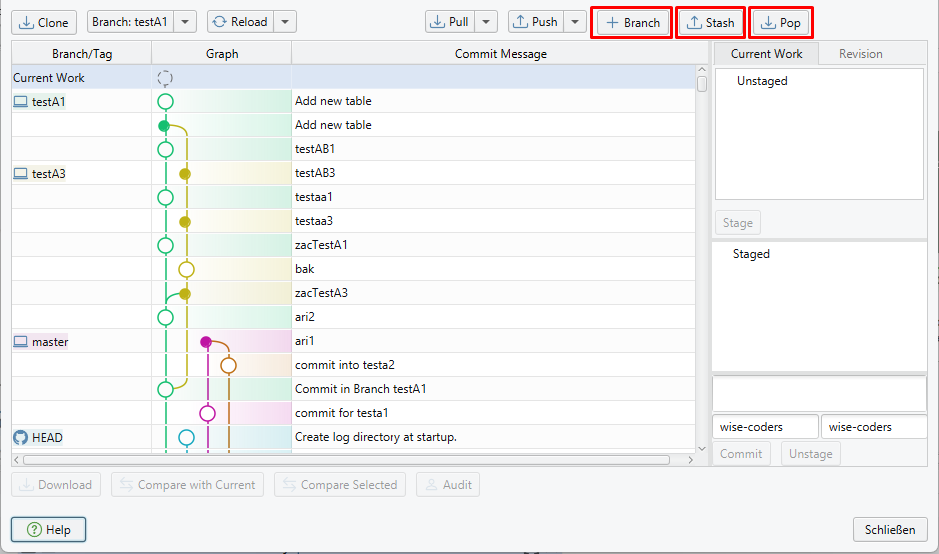The width and height of the screenshot is (939, 554).
Task: Click the yellow outlined node of bak
Action: [x=186, y=270]
